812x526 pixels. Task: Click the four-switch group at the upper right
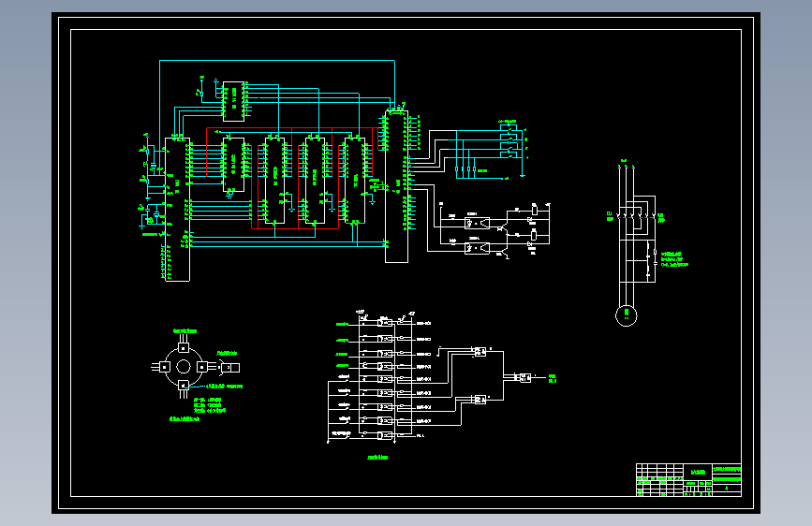(509, 139)
